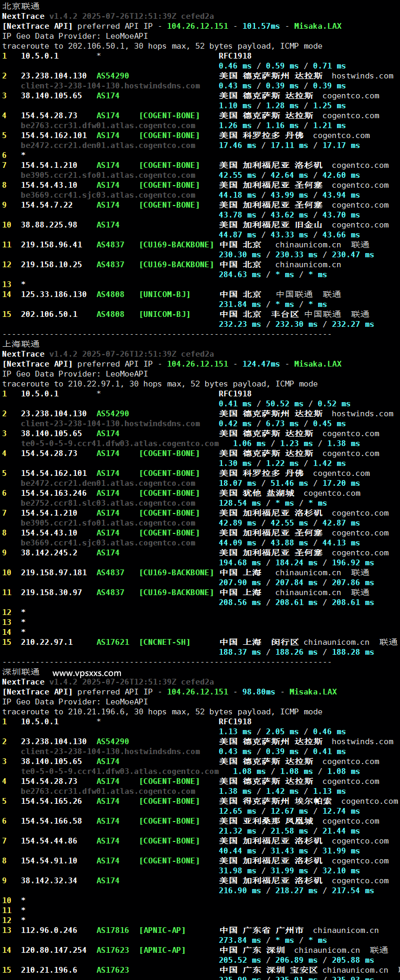This screenshot has height=980, width=400.
Task: Select hop IP 154.54.91.10
Action: click(49, 861)
